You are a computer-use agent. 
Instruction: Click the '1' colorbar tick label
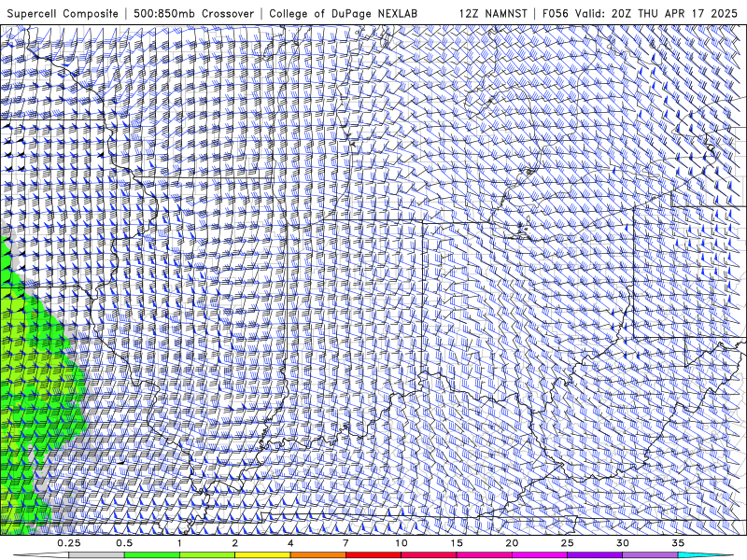[x=179, y=543]
